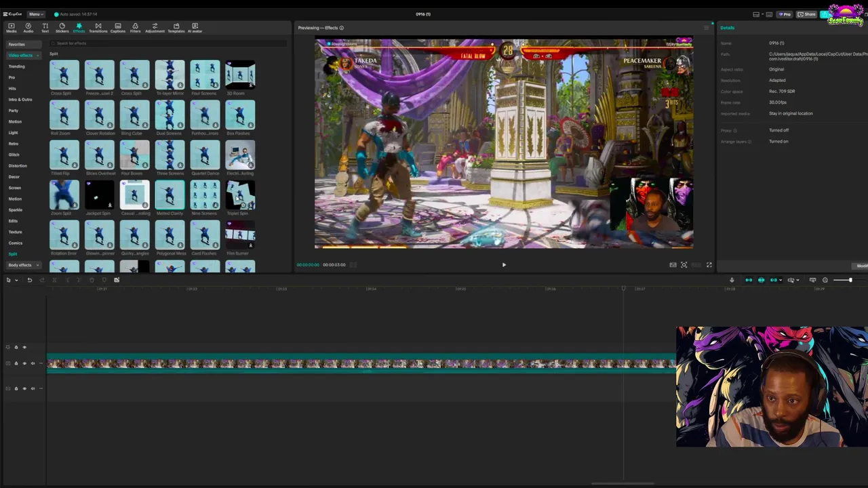Click the Undo arrow in timeline toolbar

coord(29,280)
